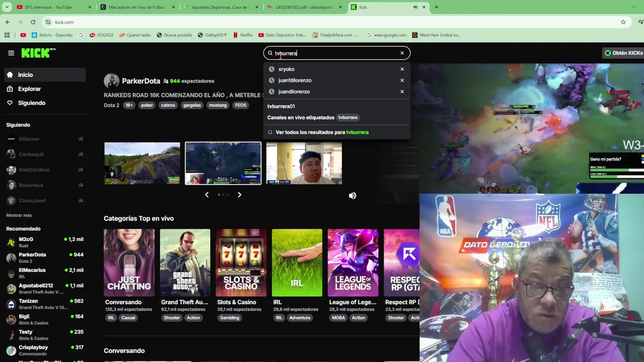Open the Netflix bookmark
644x362 pixels.
click(243, 35)
